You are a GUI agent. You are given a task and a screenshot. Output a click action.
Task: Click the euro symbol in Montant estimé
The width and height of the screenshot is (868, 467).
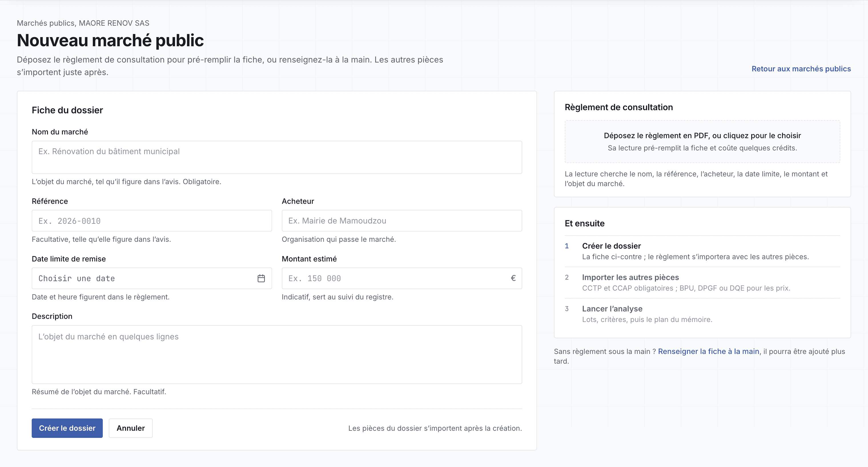coord(513,278)
